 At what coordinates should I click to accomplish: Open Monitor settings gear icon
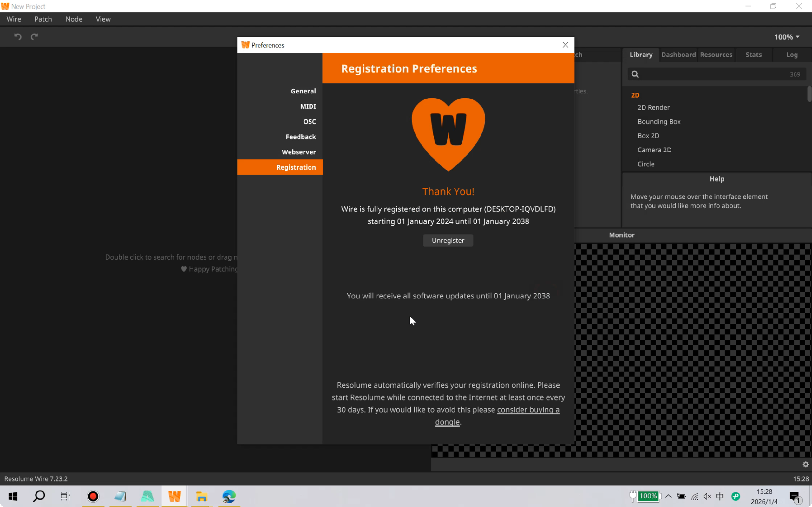coord(805,465)
